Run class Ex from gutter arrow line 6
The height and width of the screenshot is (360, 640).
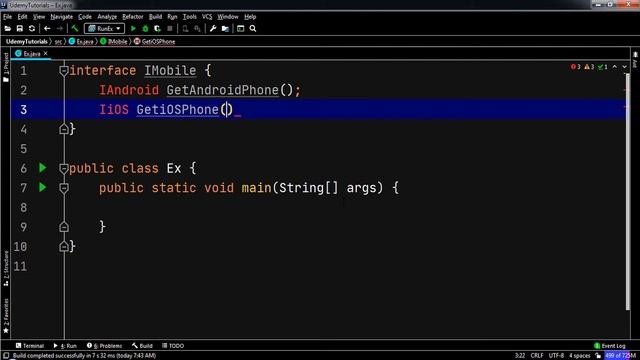tap(42, 168)
